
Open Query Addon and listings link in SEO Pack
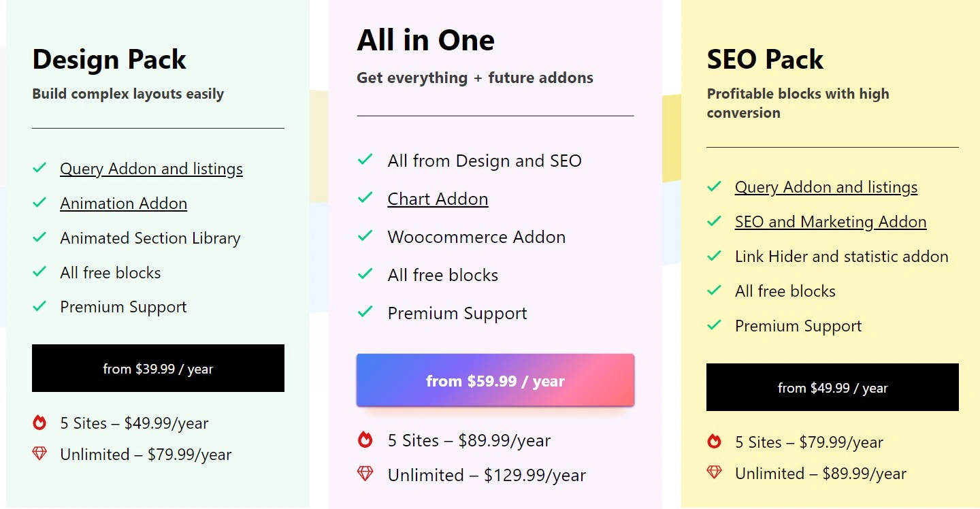pyautogui.click(x=826, y=187)
